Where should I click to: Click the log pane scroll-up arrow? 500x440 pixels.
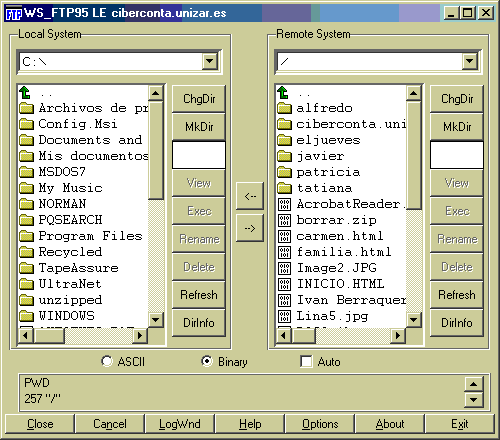(474, 384)
